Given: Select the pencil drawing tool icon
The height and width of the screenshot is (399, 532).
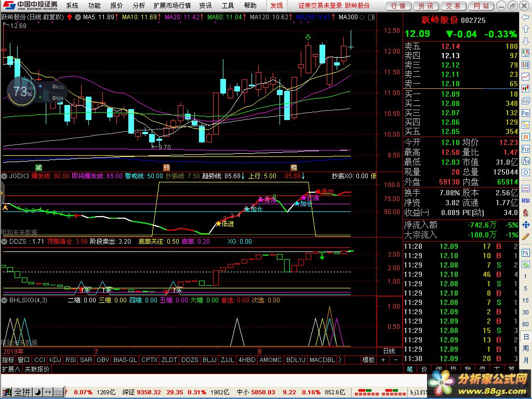Looking at the screenshot, I should point(525,236).
